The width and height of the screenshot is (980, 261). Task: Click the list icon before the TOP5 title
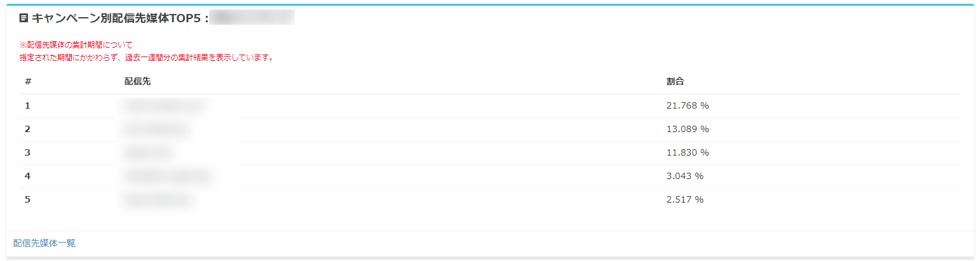click(24, 18)
